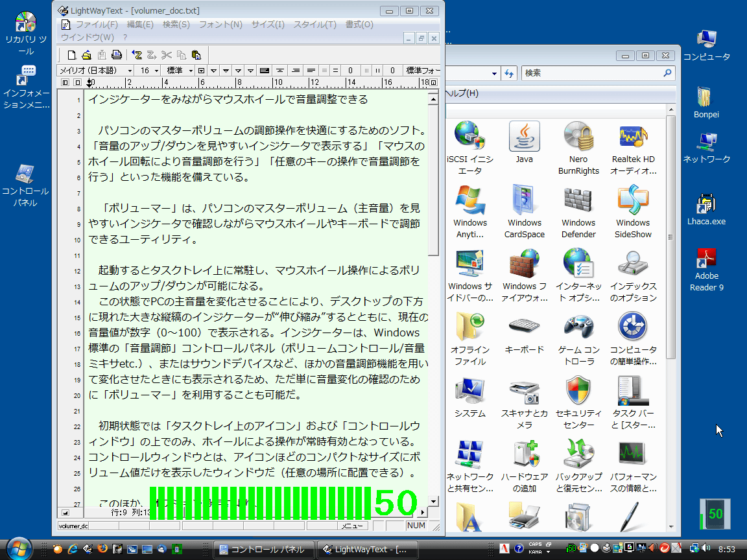Expand the font size 16 dropdown
This screenshot has width=747, height=560.
tap(156, 71)
